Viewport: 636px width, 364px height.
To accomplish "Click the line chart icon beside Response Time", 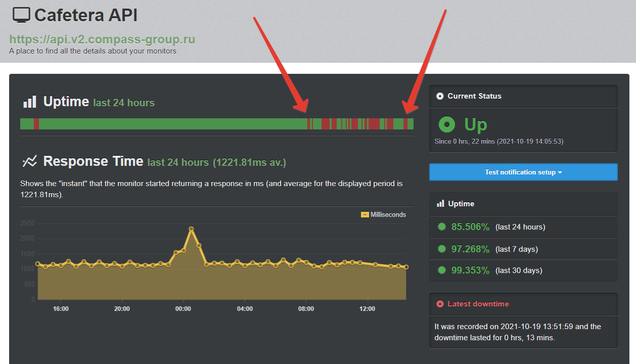I will coord(29,162).
